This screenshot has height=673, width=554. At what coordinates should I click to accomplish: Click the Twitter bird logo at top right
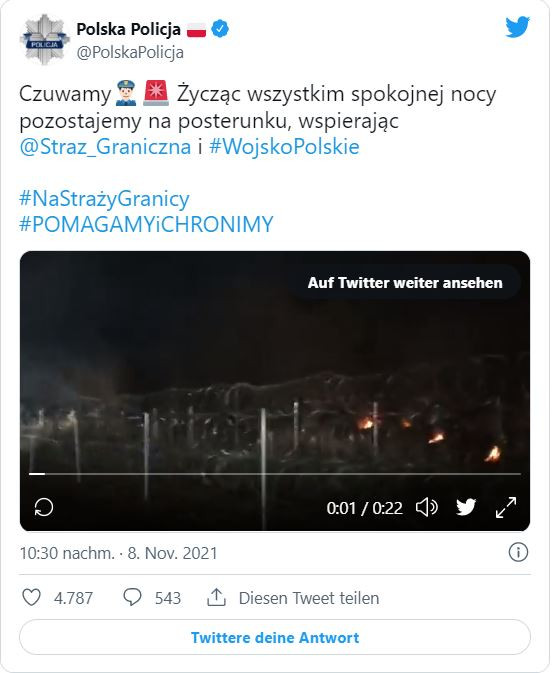(518, 27)
